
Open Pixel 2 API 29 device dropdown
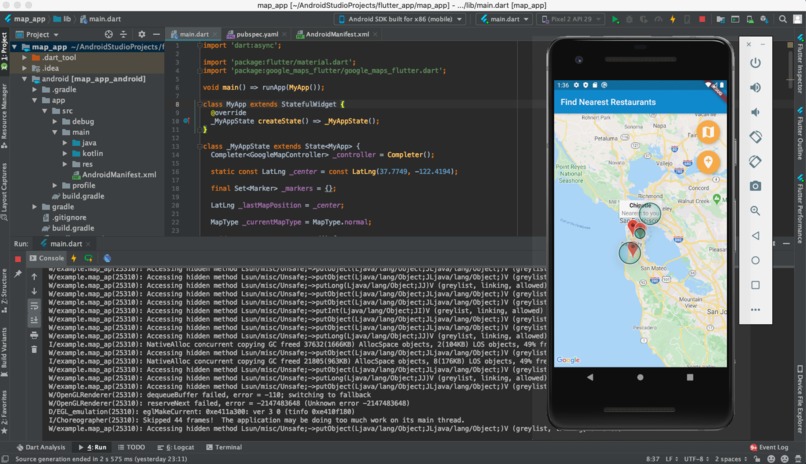(571, 20)
